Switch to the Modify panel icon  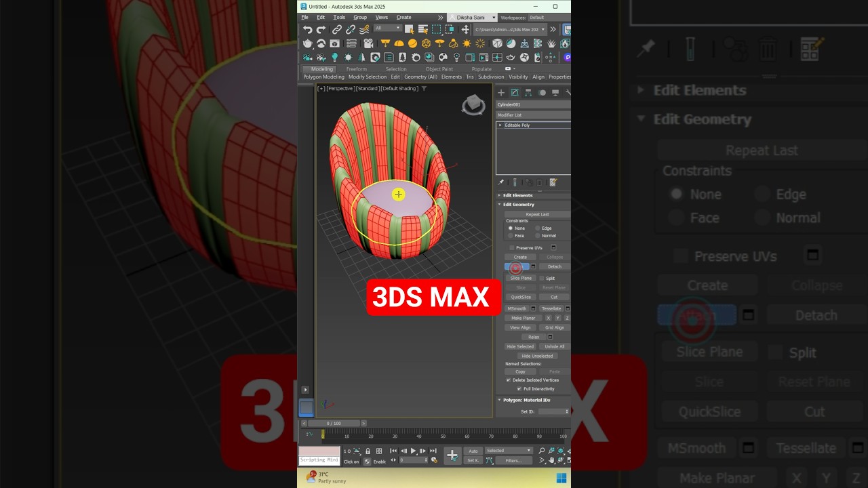[515, 93]
